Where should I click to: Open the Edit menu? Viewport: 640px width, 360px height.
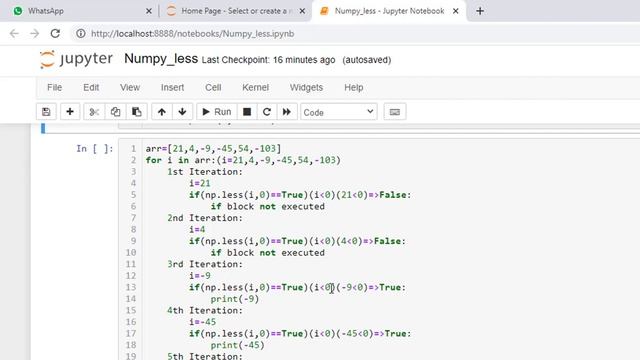(91, 87)
